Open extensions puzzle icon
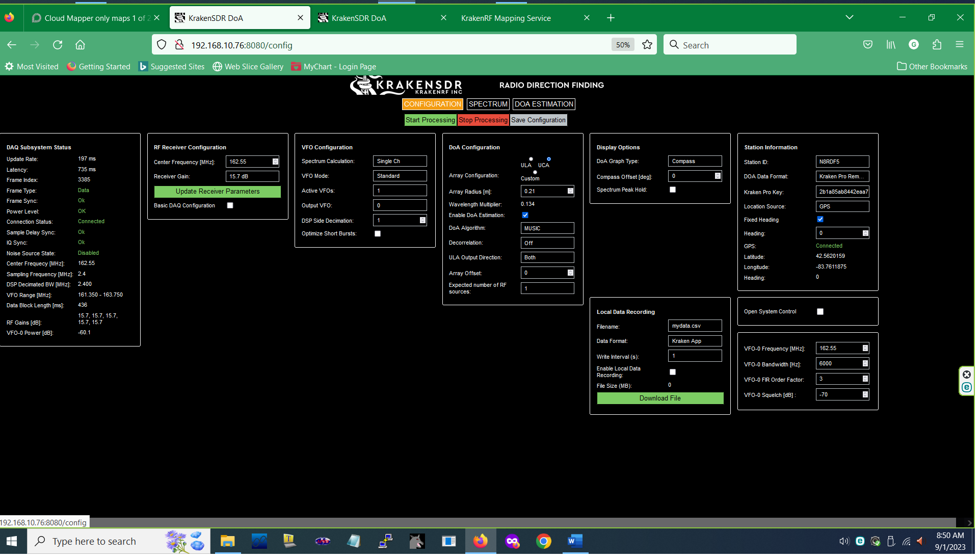The width and height of the screenshot is (980, 560). tap(937, 45)
